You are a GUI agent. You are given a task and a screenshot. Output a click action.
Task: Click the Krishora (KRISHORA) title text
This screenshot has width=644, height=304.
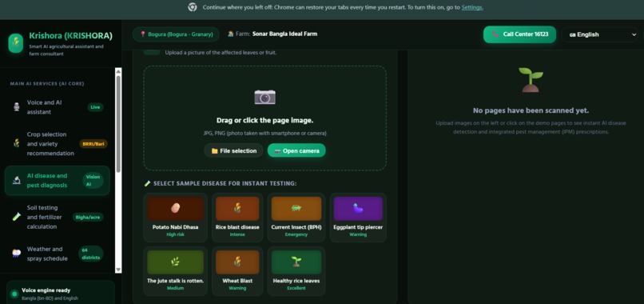[70, 36]
